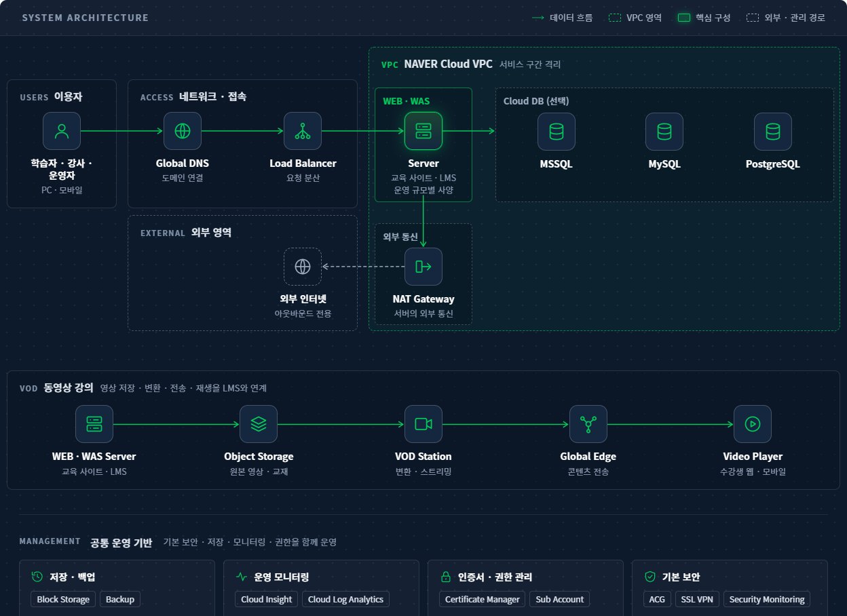The height and width of the screenshot is (616, 847).
Task: Select the Certificate Manager tag
Action: pos(483,599)
